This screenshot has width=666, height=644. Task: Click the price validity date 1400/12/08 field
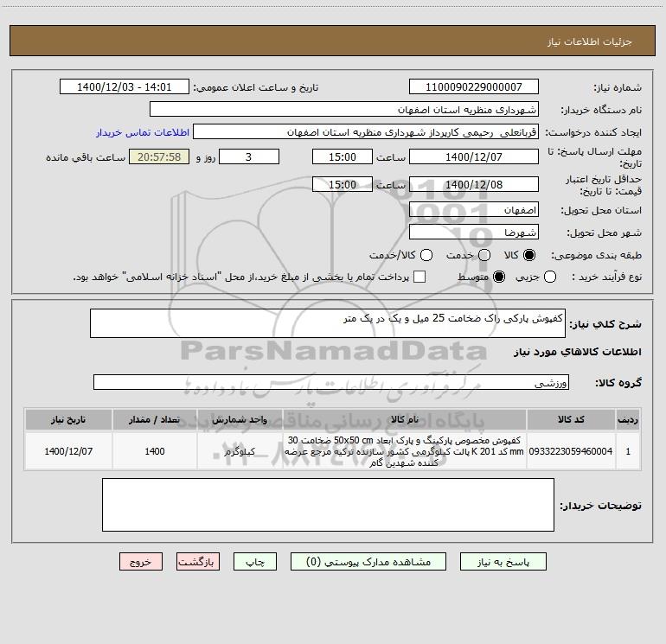point(474,185)
